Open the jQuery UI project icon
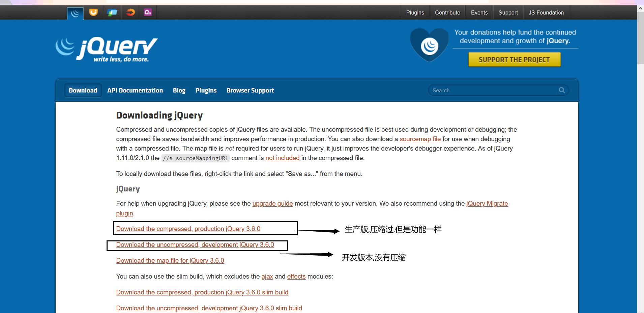Image resolution: width=644 pixels, height=313 pixels. [x=93, y=12]
